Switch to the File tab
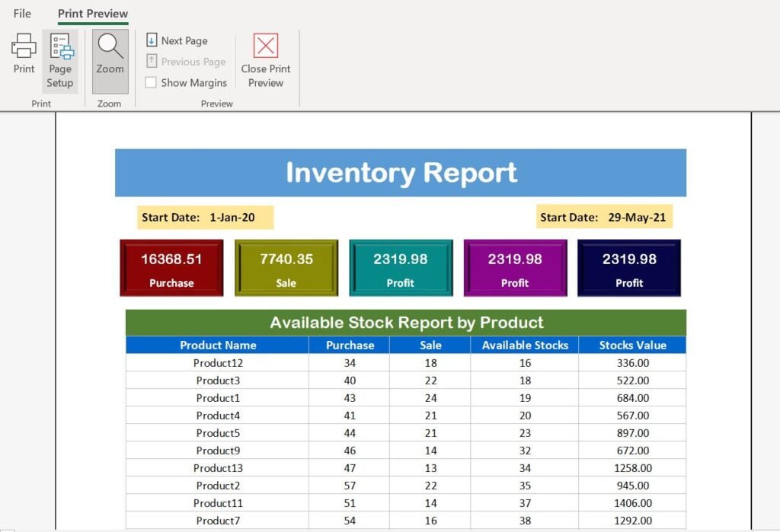Screen dimensions: 780x532 point(21,13)
